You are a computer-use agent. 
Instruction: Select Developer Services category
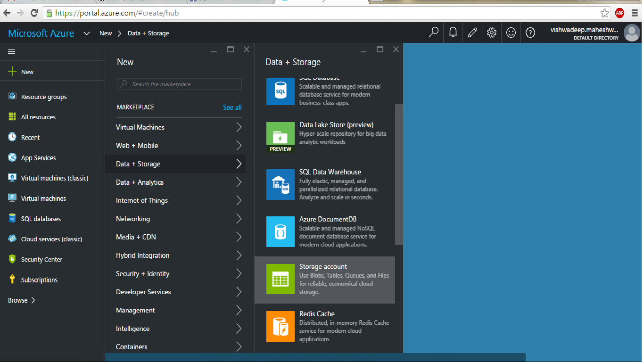175,292
